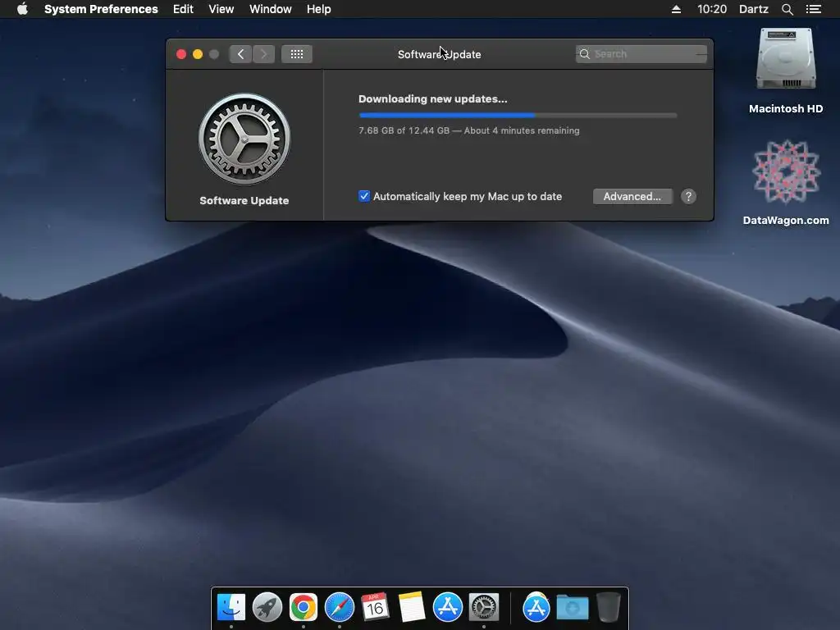The width and height of the screenshot is (840, 630).
Task: Click the 7.68 GB of 12.44 GB status text
Action: point(468,130)
